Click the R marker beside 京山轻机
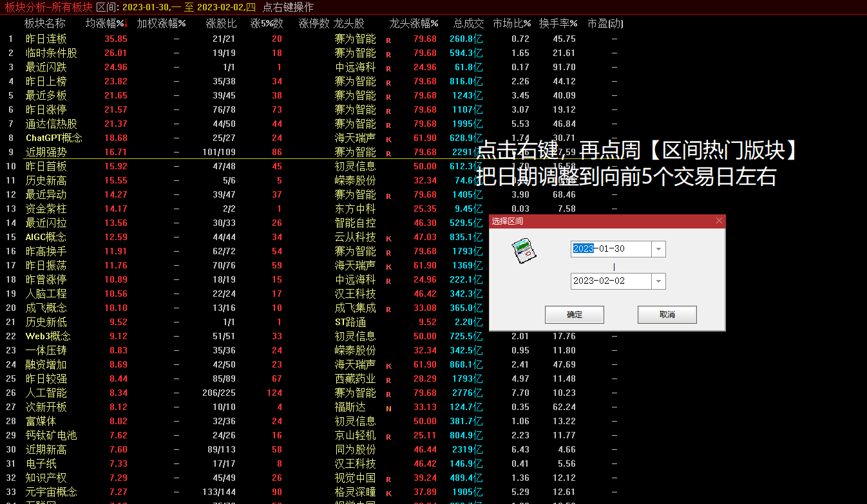 [388, 436]
